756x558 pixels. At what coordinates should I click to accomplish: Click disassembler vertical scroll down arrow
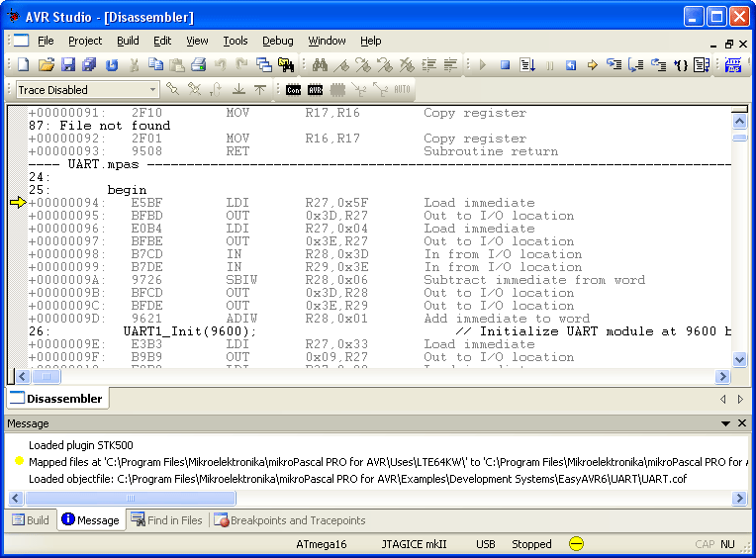coord(739,359)
